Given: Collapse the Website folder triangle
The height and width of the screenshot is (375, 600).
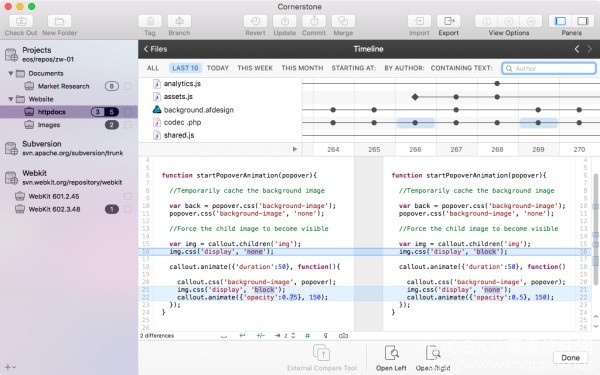Looking at the screenshot, I should [x=11, y=99].
